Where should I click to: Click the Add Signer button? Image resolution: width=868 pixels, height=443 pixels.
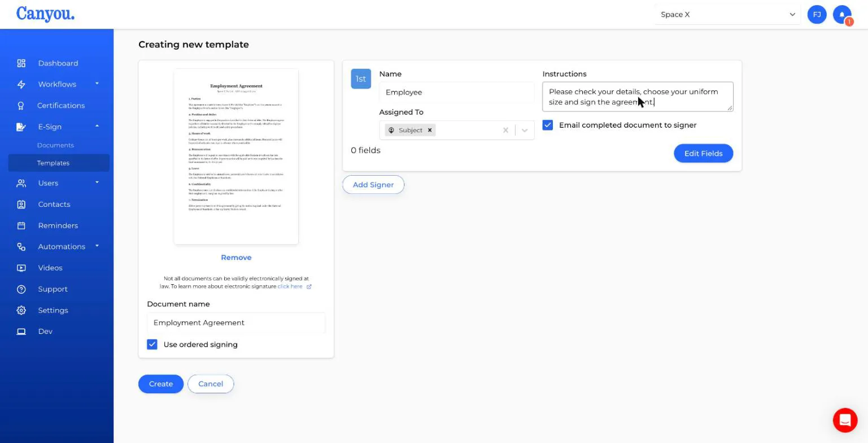tap(373, 185)
